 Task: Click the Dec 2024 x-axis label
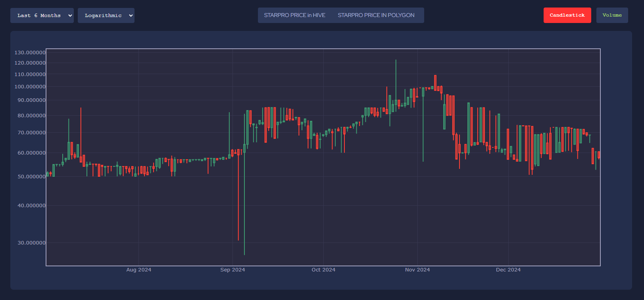coord(508,270)
